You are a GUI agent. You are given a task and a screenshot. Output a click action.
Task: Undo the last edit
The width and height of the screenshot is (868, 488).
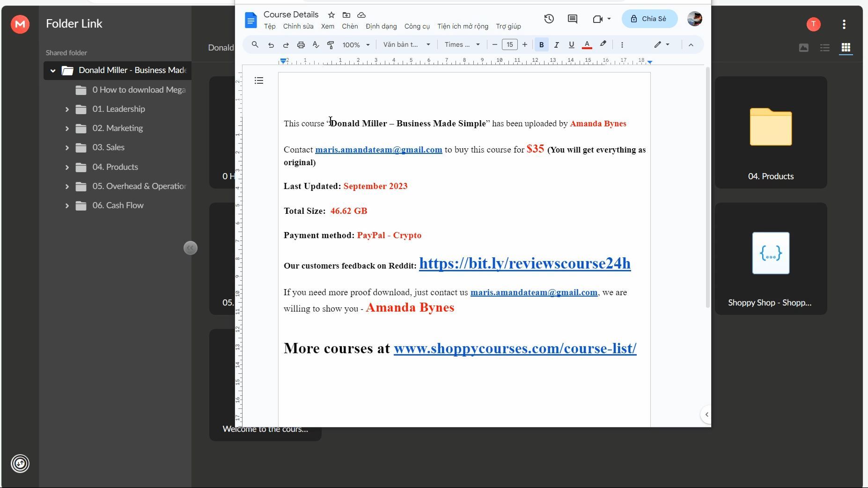pos(271,45)
